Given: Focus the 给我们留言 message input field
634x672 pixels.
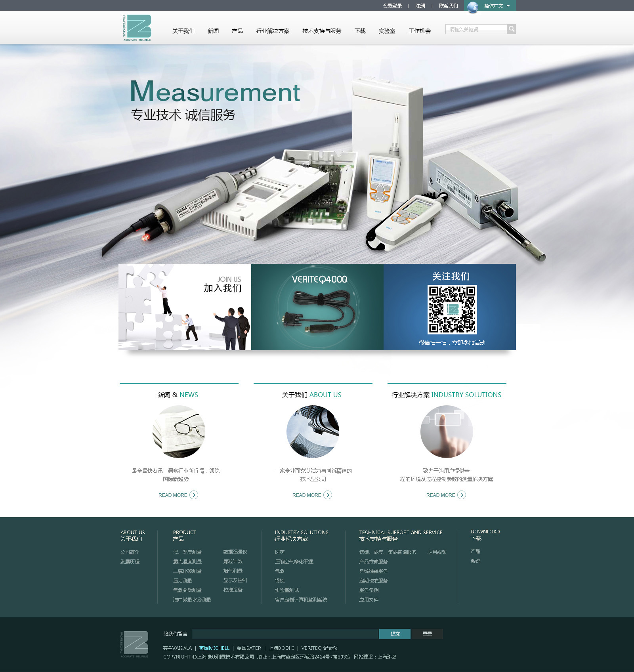Looking at the screenshot, I should point(285,634).
